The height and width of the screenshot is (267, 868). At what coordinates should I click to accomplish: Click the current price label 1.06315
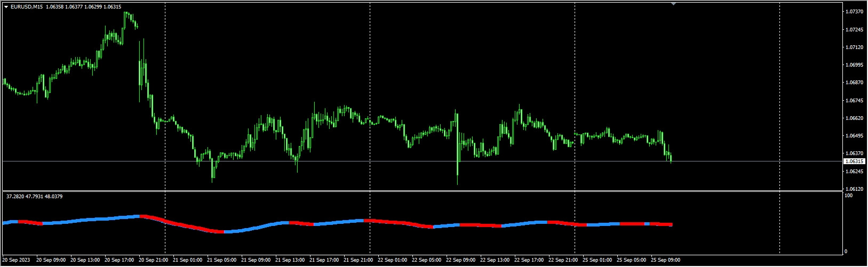pos(854,161)
